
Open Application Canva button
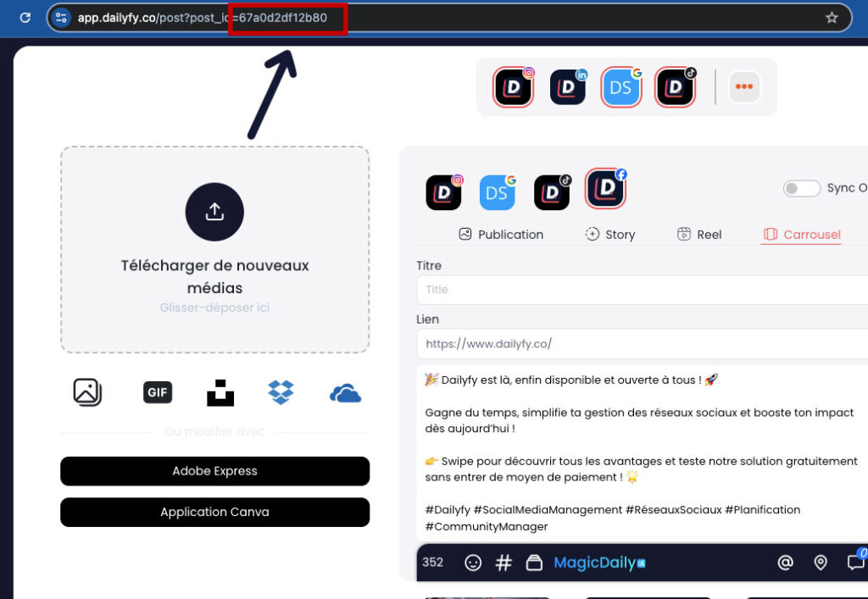(214, 513)
